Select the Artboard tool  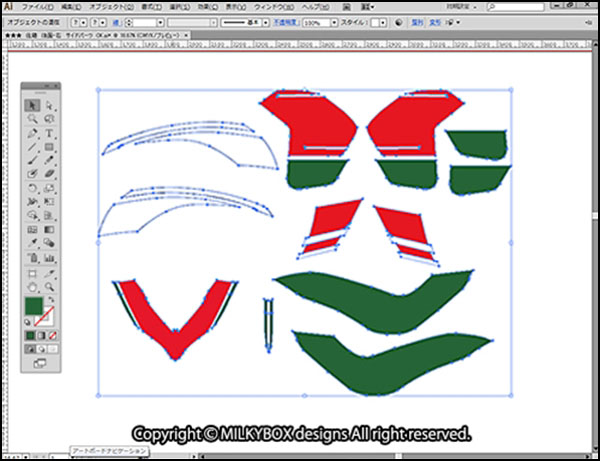click(32, 274)
